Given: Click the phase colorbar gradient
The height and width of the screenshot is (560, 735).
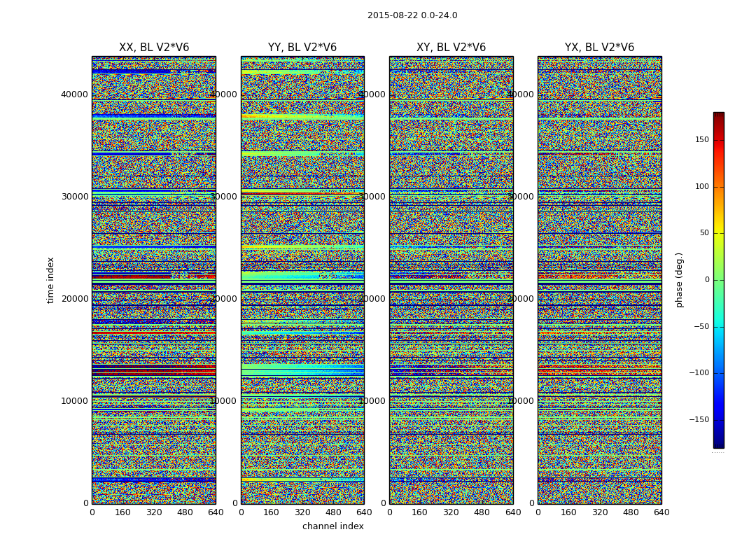Looking at the screenshot, I should pos(719,280).
